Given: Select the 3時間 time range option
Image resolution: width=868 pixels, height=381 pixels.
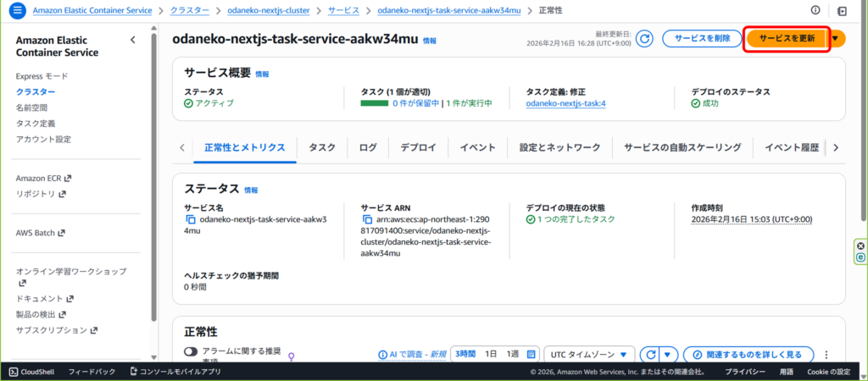Looking at the screenshot, I should point(465,354).
